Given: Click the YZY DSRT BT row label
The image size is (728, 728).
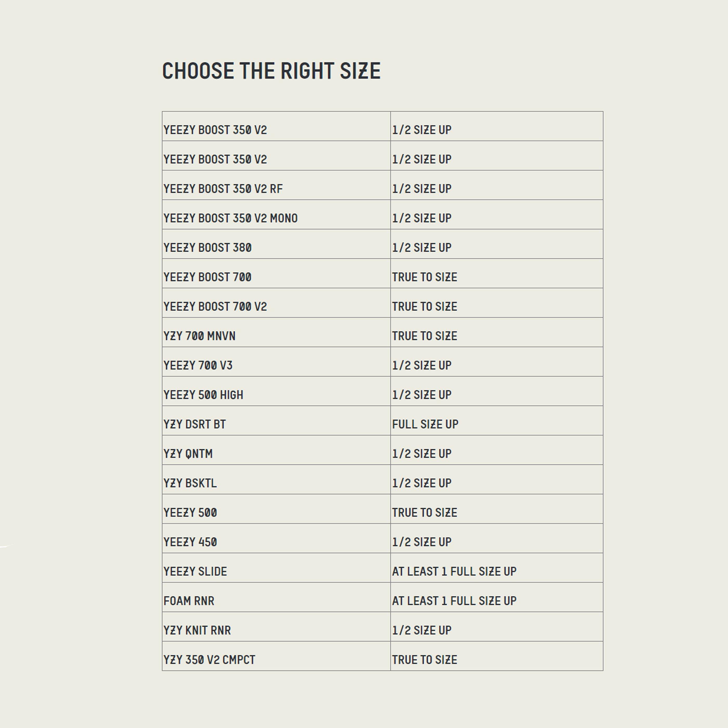Looking at the screenshot, I should [194, 424].
